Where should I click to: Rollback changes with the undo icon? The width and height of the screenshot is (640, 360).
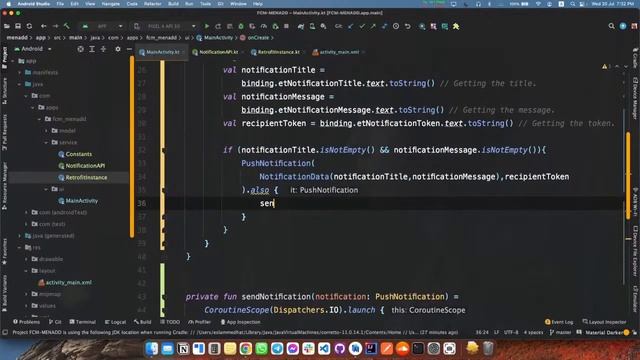click(407, 26)
